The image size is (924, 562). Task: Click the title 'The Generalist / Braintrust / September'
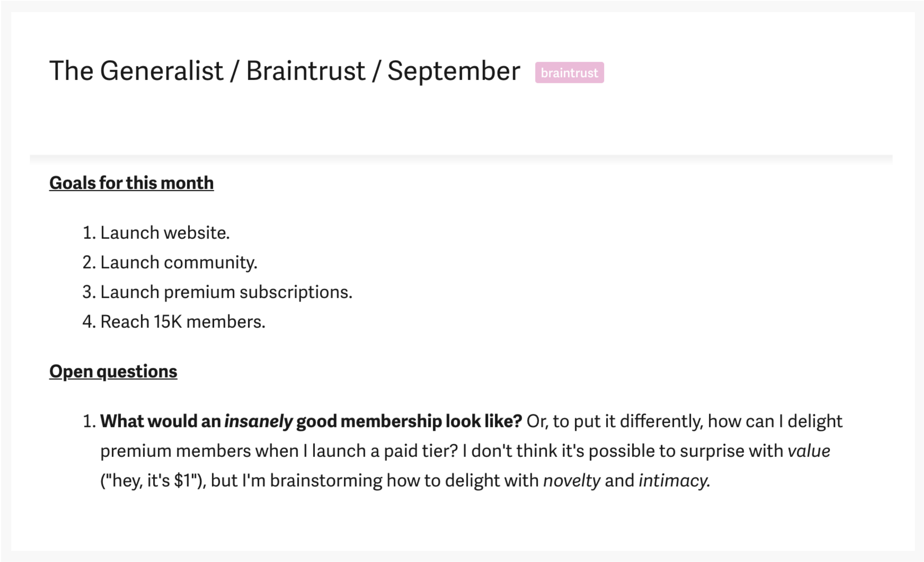[x=285, y=71]
